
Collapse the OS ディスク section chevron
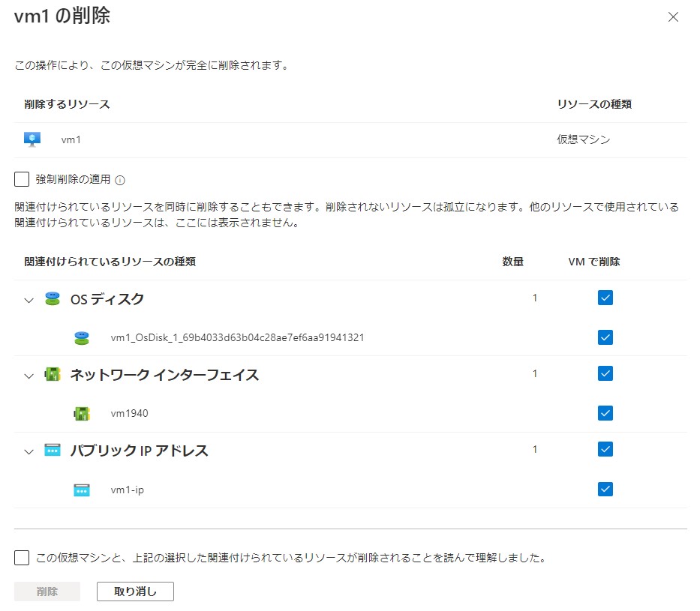29,300
